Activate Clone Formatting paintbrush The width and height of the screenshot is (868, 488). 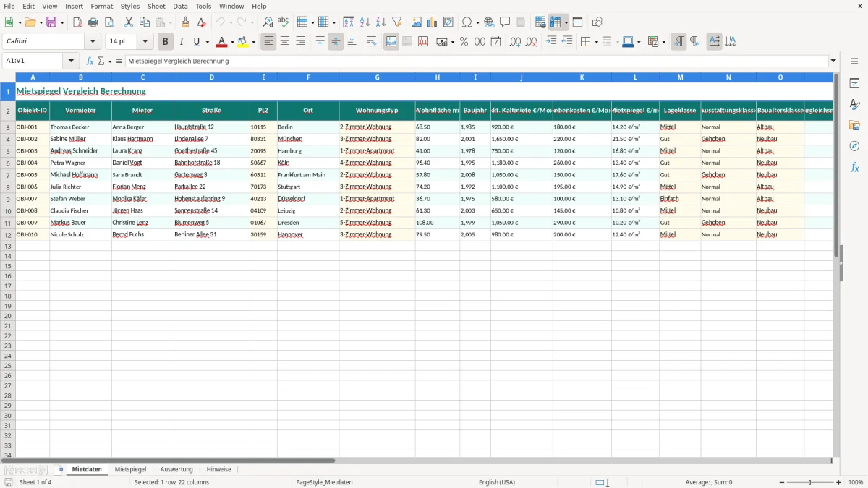(x=185, y=22)
